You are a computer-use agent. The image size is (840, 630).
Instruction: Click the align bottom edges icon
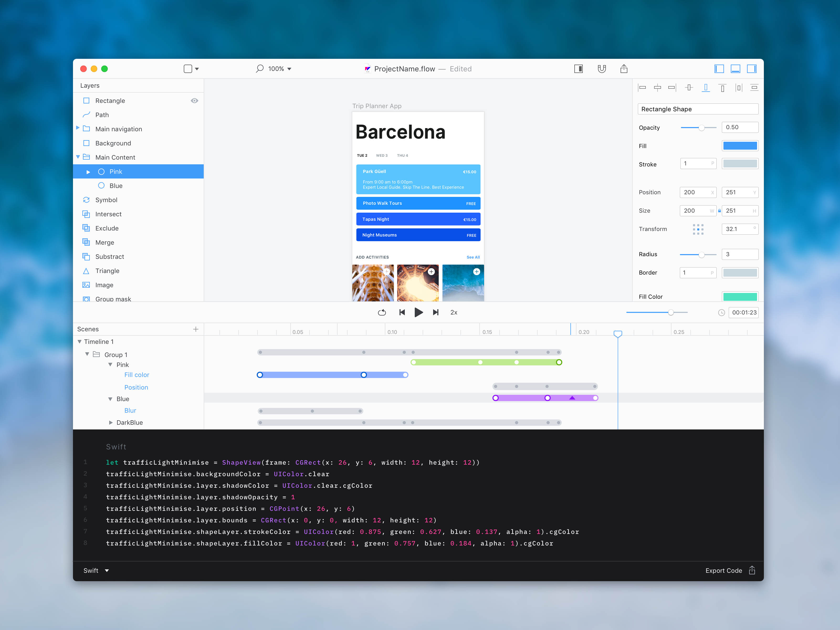706,88
